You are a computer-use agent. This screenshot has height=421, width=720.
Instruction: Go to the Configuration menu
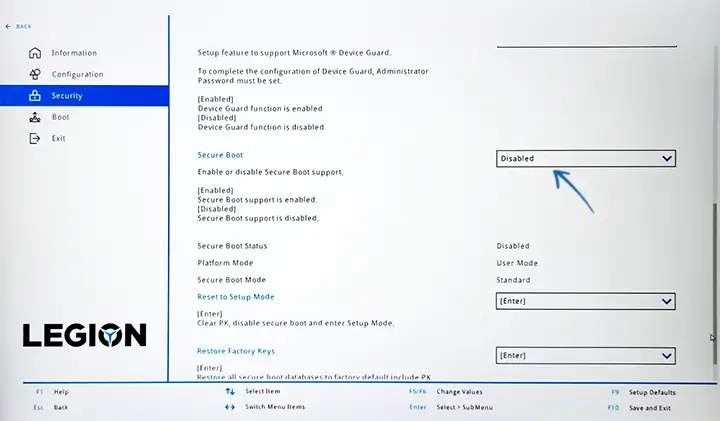pyautogui.click(x=77, y=74)
